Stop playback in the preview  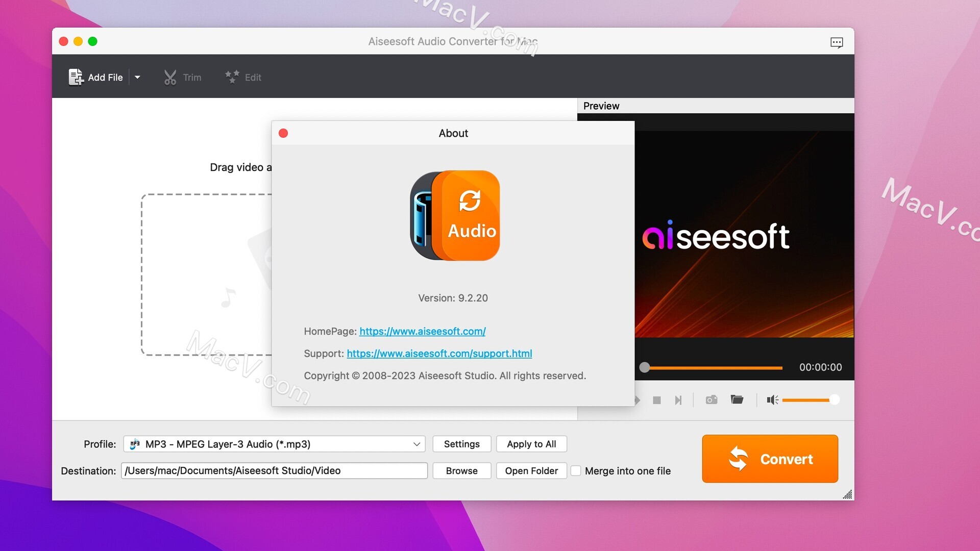pyautogui.click(x=657, y=400)
